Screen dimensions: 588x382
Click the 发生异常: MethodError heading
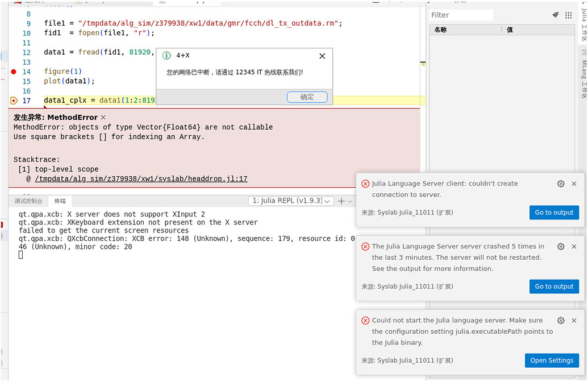(x=56, y=118)
